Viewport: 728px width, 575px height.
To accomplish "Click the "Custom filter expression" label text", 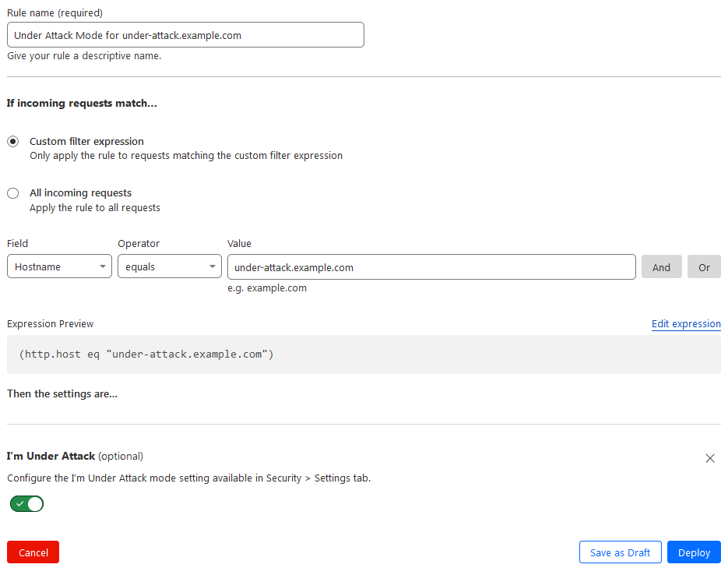I will coord(86,142).
